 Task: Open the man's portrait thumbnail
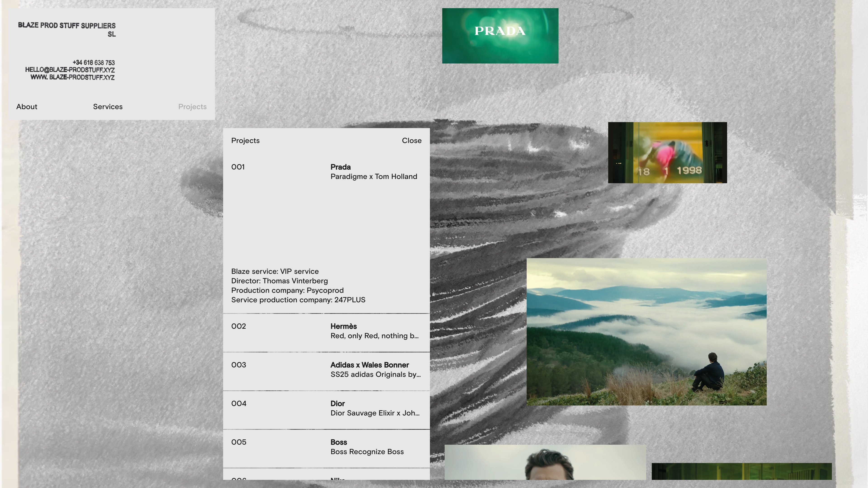(545, 462)
